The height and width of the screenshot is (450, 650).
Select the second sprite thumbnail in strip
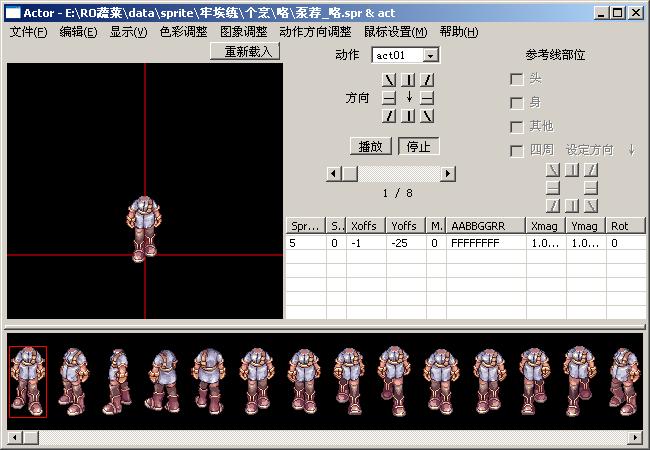pos(74,382)
